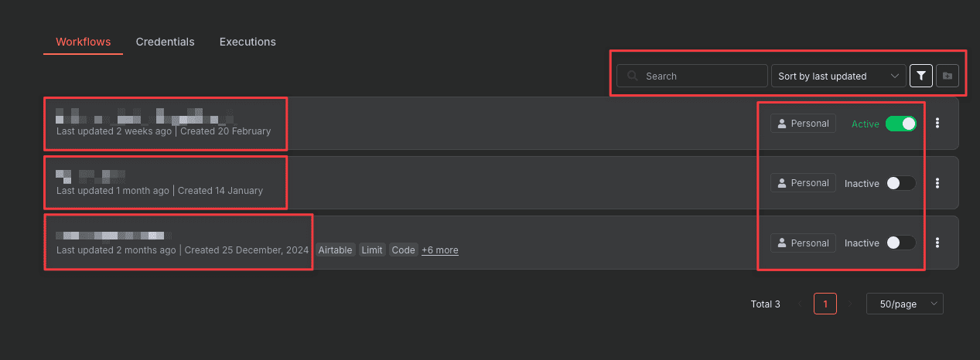Click page number 1 button
The width and height of the screenshot is (980, 360).
(x=825, y=304)
